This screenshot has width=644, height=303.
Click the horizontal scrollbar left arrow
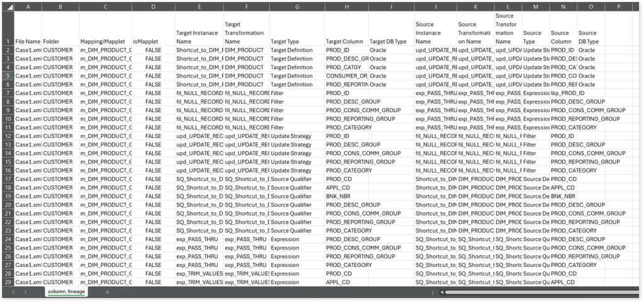(x=442, y=292)
